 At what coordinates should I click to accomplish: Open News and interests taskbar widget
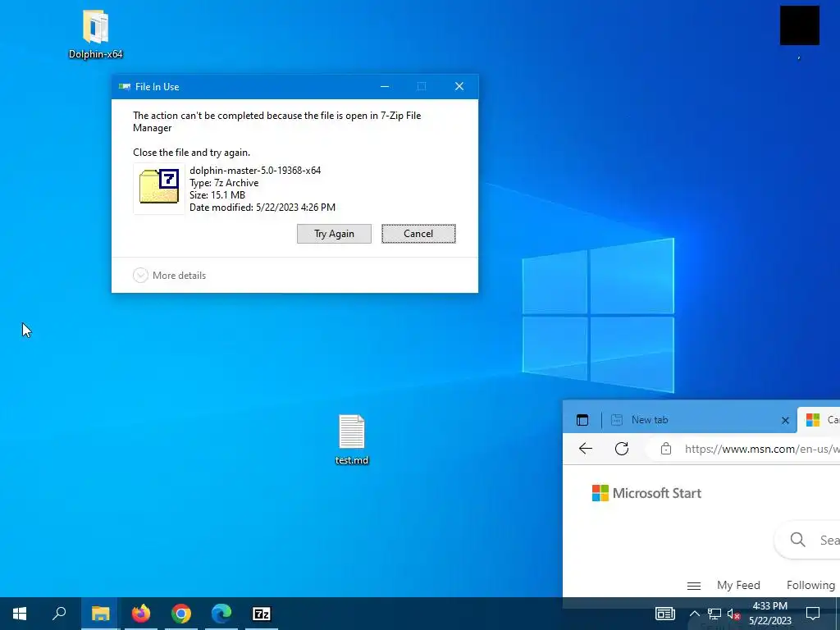pyautogui.click(x=664, y=614)
